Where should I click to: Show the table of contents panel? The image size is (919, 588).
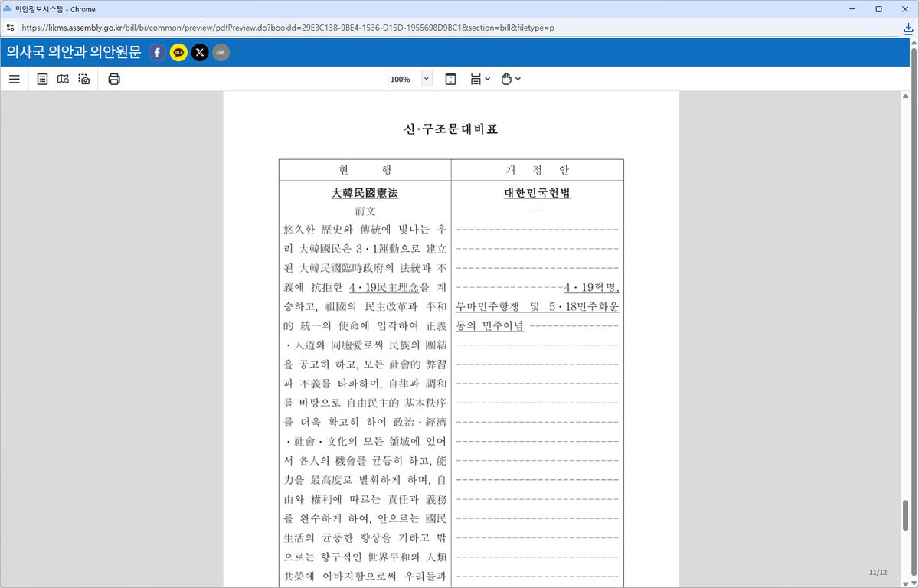42,79
